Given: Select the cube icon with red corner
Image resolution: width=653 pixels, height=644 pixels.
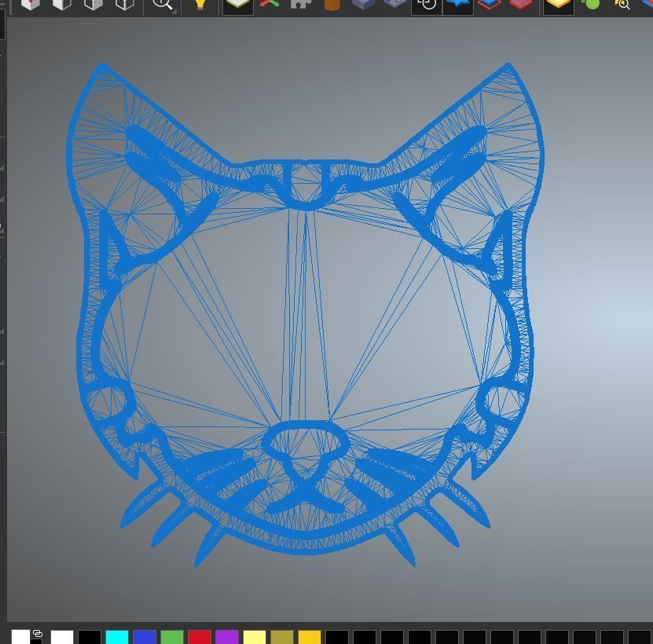Looking at the screenshot, I should coord(31,4).
